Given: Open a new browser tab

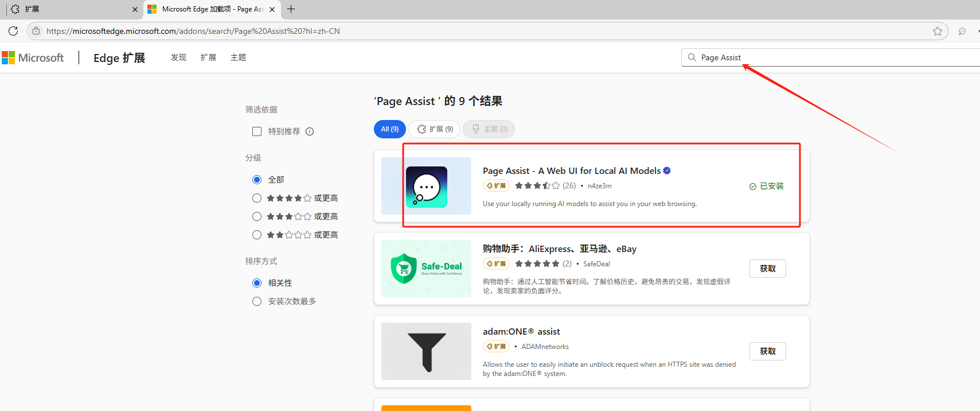Looking at the screenshot, I should (291, 9).
